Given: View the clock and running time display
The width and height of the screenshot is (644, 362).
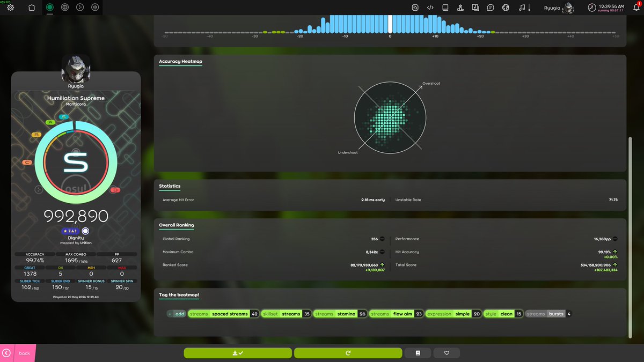Looking at the screenshot, I should [606, 8].
